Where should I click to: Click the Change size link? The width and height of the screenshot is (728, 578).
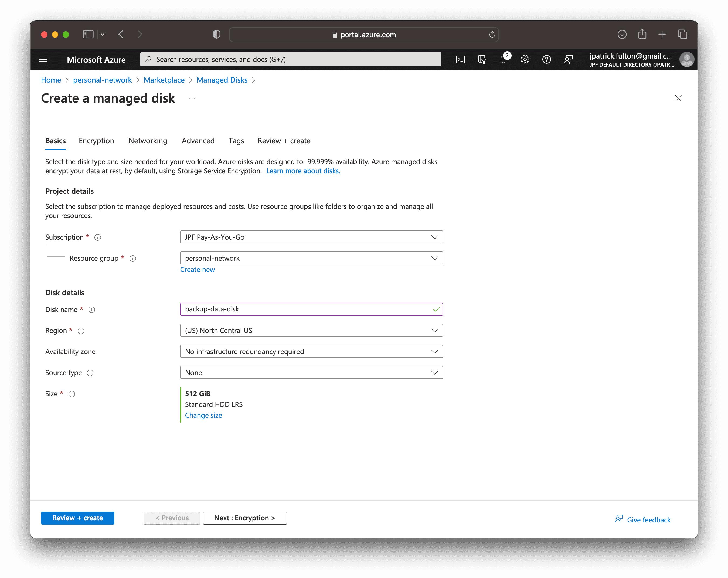[203, 416]
